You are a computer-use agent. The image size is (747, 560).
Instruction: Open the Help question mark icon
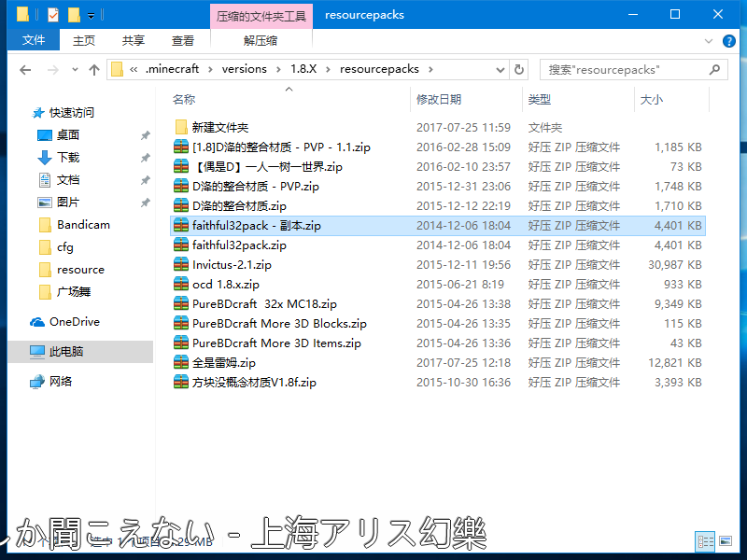point(729,41)
